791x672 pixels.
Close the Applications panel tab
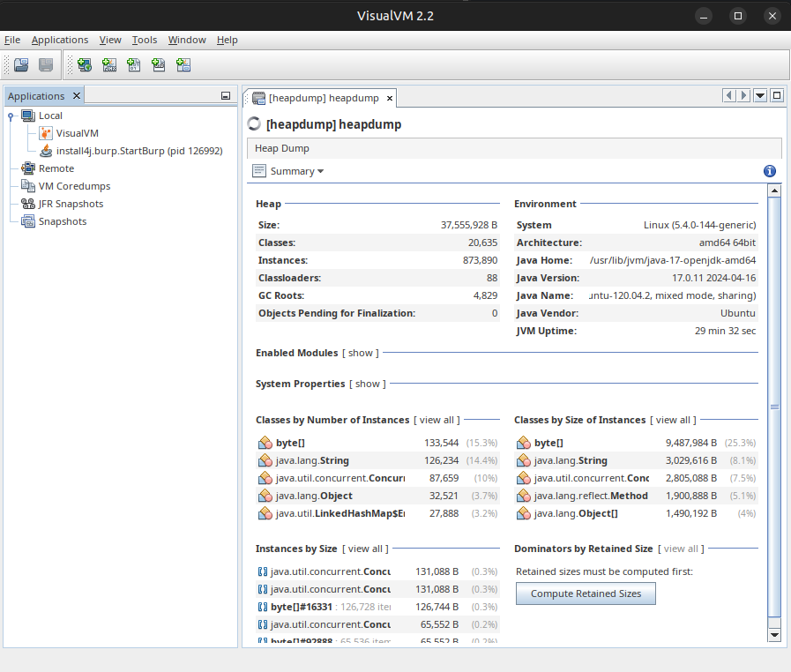click(77, 96)
